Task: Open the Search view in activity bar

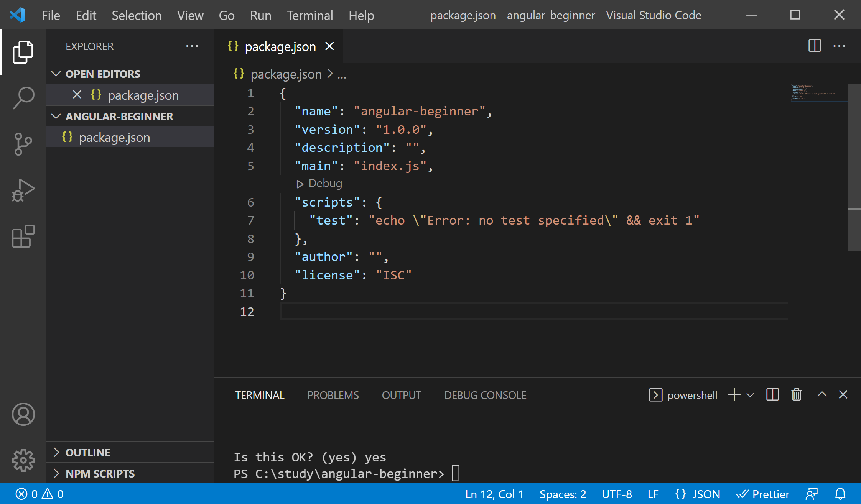Action: (23, 98)
